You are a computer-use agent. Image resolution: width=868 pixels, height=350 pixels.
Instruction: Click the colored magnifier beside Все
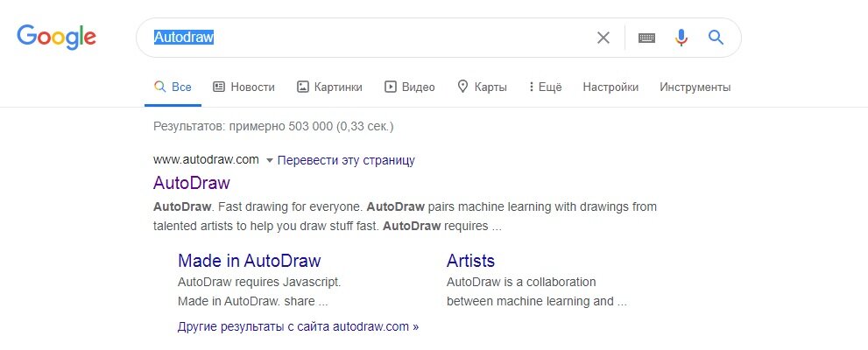pos(159,87)
